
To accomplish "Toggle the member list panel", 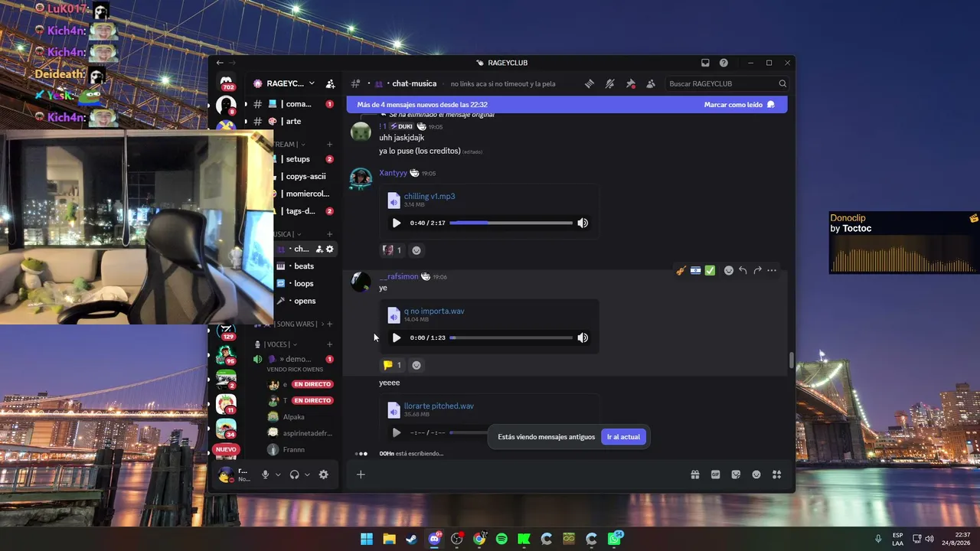I will [651, 83].
